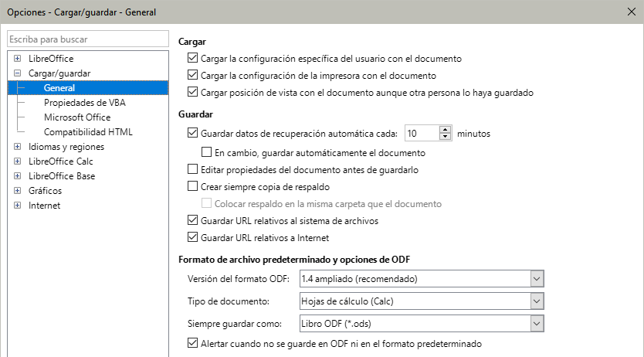644x357 pixels.
Task: Select the LibreOffice tree label
Action: click(x=51, y=58)
